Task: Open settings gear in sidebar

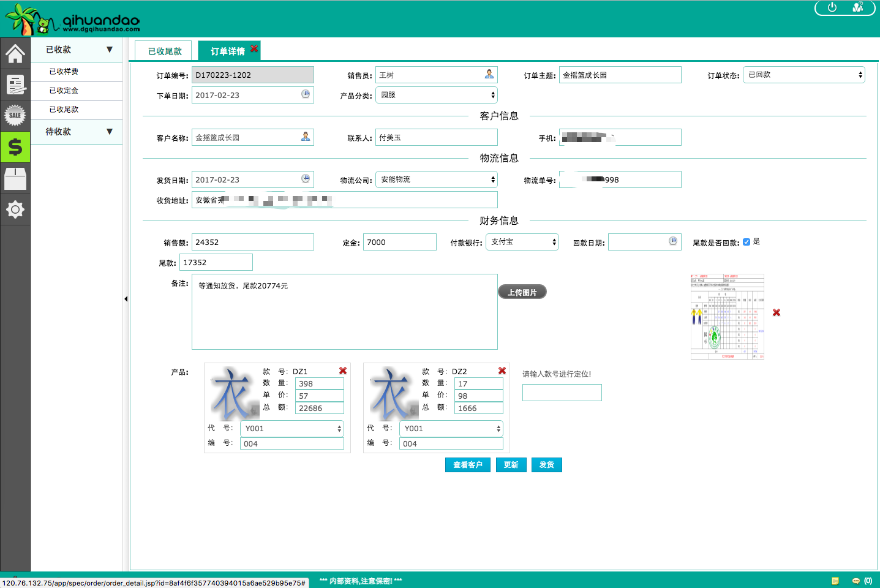Action: point(15,210)
